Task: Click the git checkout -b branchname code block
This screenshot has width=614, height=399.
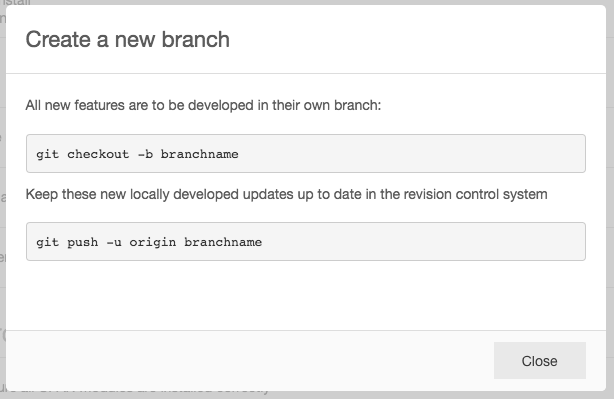Action: click(306, 153)
